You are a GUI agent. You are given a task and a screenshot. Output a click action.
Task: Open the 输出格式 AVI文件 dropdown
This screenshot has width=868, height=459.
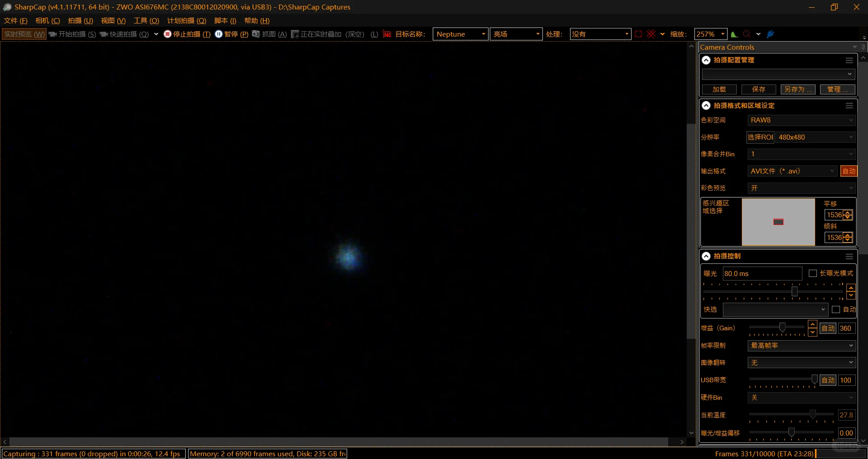[x=793, y=171]
